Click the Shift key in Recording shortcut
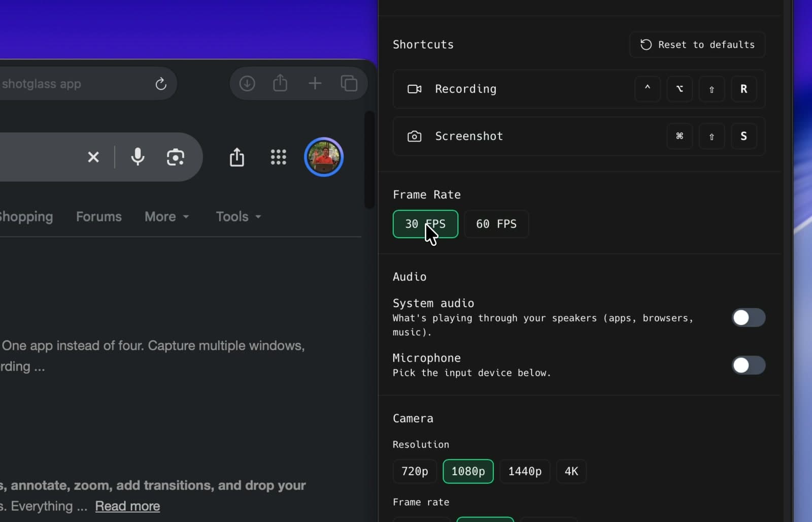Viewport: 812px width, 522px height. click(x=712, y=89)
